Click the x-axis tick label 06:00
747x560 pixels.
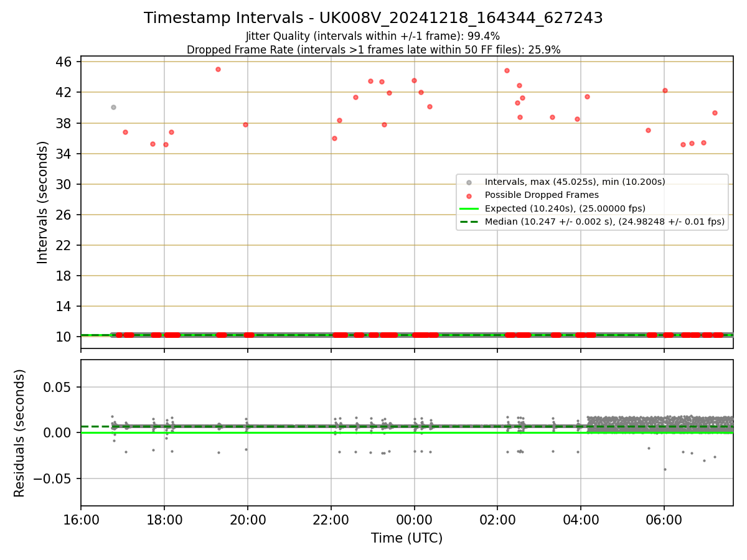(664, 519)
